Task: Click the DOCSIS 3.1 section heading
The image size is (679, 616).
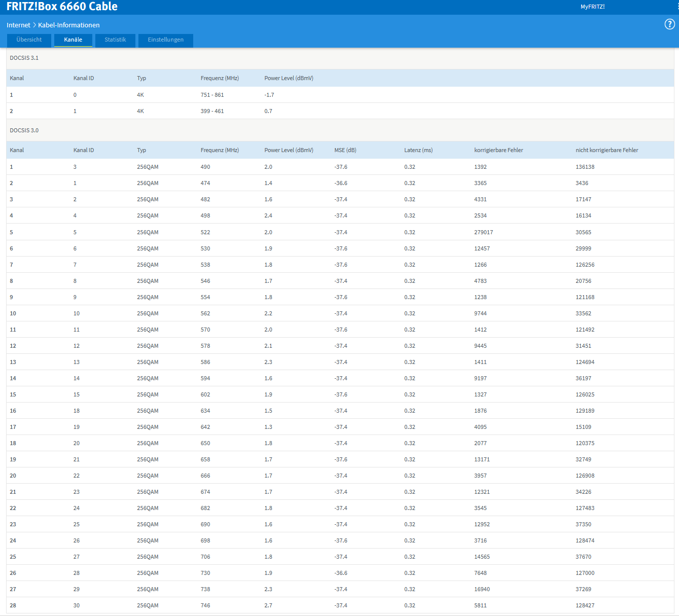Action: click(24, 58)
